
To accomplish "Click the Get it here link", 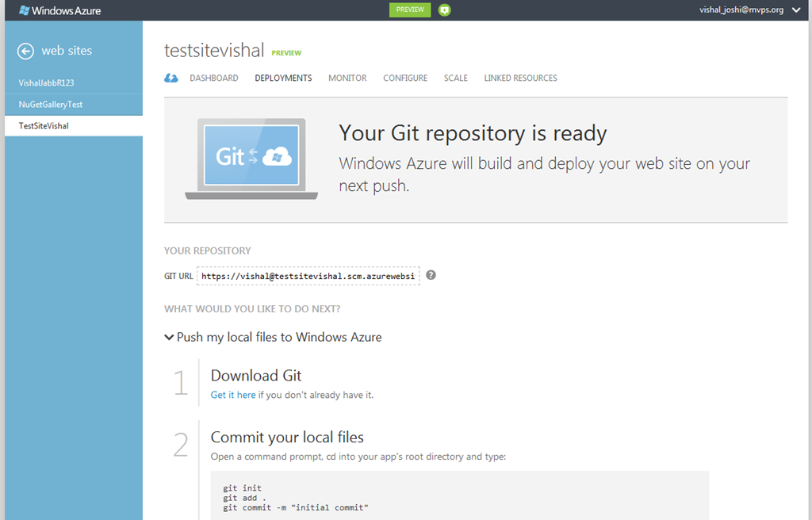I will 233,396.
